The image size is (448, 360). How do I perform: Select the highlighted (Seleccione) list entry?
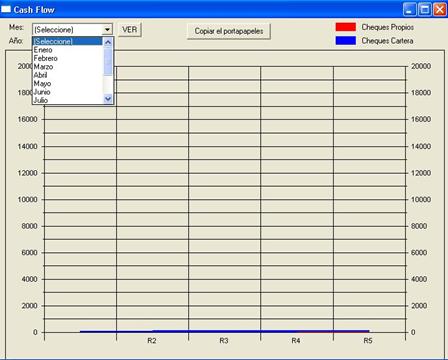pos(68,41)
